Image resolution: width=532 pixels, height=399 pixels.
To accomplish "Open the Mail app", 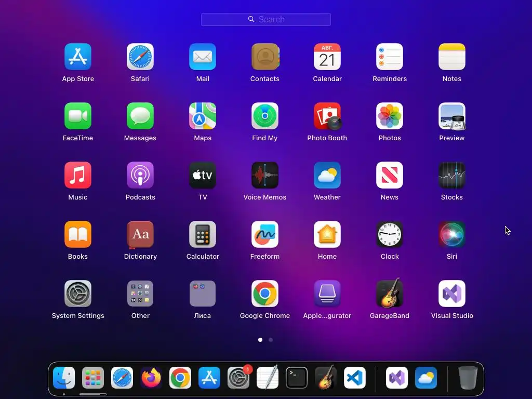I will [x=203, y=57].
